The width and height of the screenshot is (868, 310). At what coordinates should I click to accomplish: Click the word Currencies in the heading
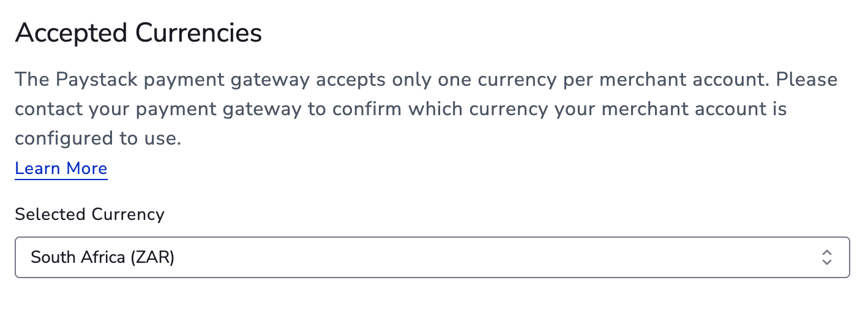[x=199, y=33]
